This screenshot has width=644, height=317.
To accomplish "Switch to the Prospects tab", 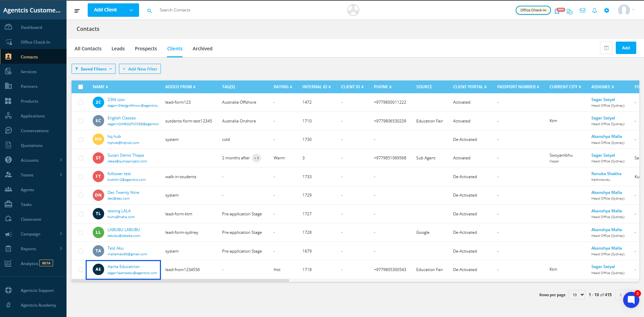I will (146, 49).
